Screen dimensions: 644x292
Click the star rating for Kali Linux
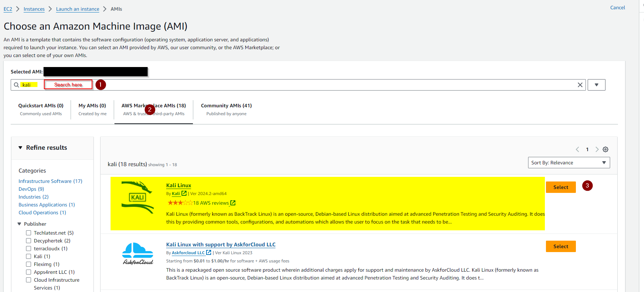pyautogui.click(x=180, y=203)
